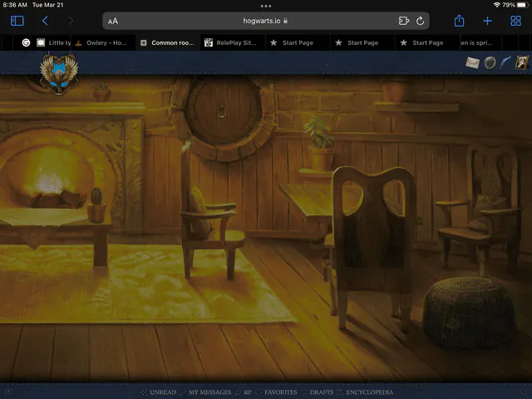Go back to the previous page
This screenshot has height=399, width=532.
(x=45, y=21)
